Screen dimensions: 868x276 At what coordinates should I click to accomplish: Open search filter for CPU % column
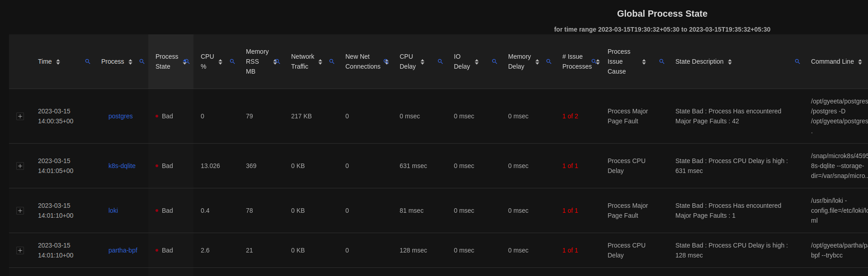tap(232, 61)
